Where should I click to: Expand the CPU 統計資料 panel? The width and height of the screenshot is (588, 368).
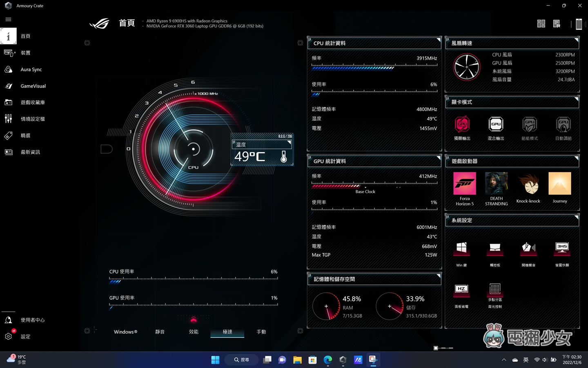(x=439, y=39)
